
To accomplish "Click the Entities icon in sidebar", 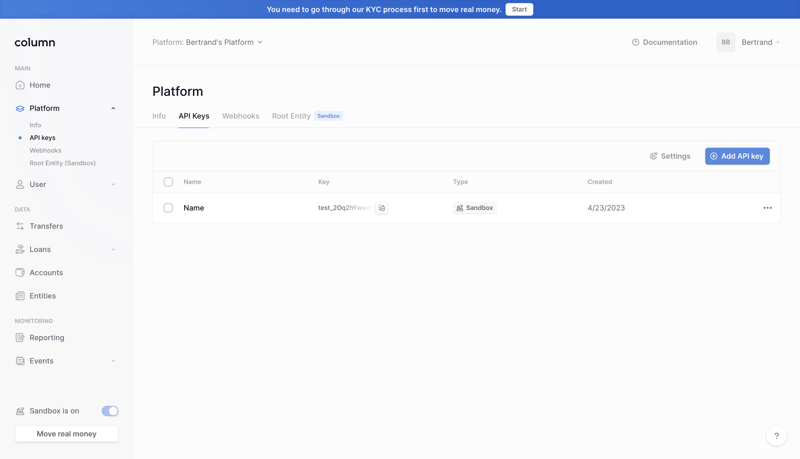I will point(20,296).
